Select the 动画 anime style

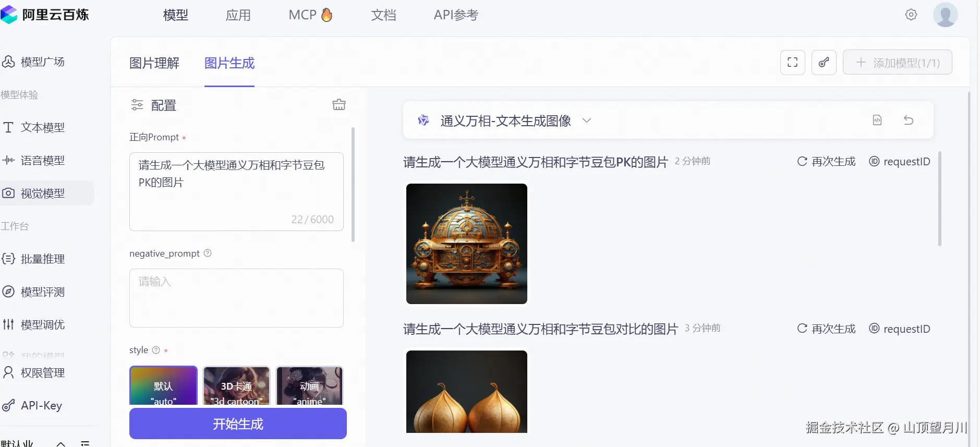click(309, 386)
